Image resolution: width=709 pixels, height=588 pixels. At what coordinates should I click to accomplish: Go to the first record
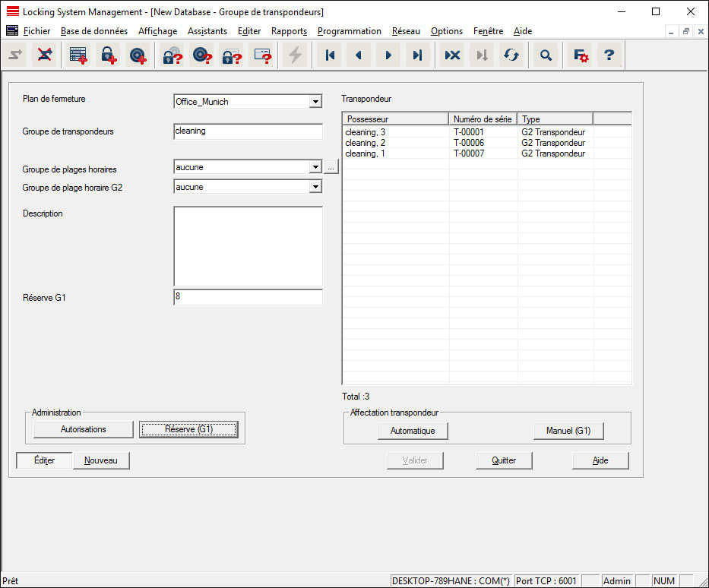tap(330, 55)
